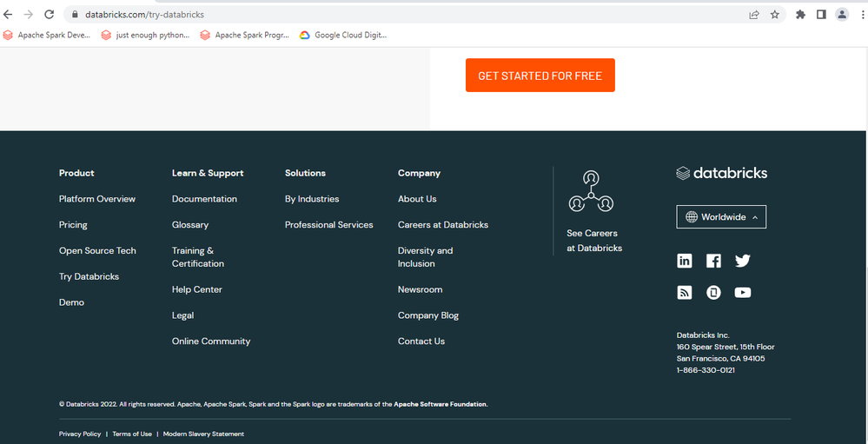Image resolution: width=868 pixels, height=444 pixels.
Task: Click GET STARTED FOR FREE button
Action: click(x=540, y=76)
